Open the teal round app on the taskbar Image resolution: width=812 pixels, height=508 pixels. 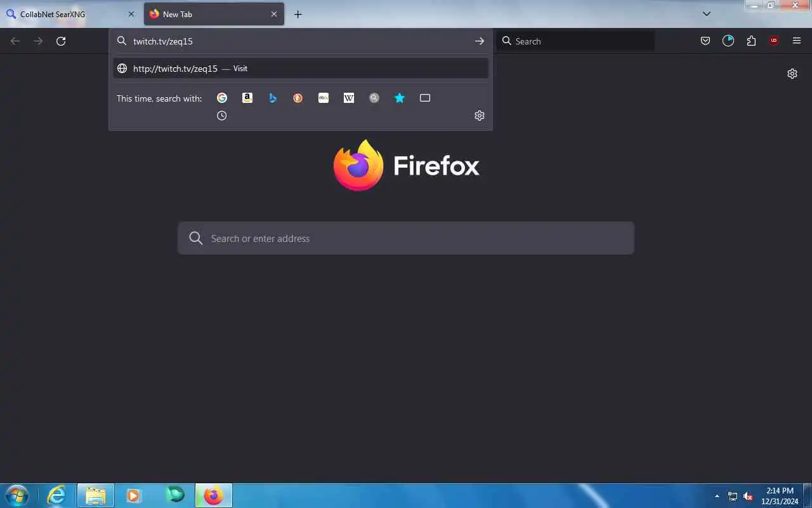tap(174, 495)
